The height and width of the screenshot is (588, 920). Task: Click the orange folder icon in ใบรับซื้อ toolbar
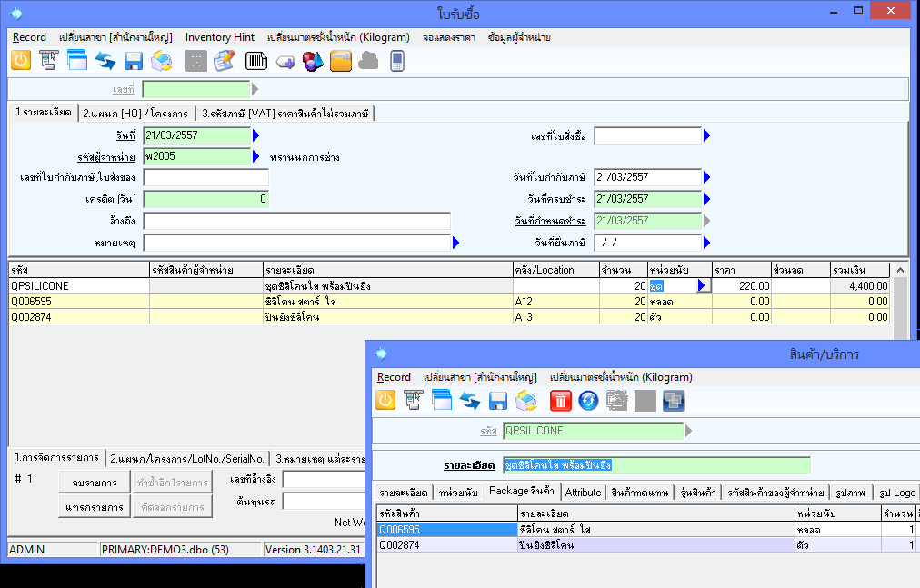point(340,61)
